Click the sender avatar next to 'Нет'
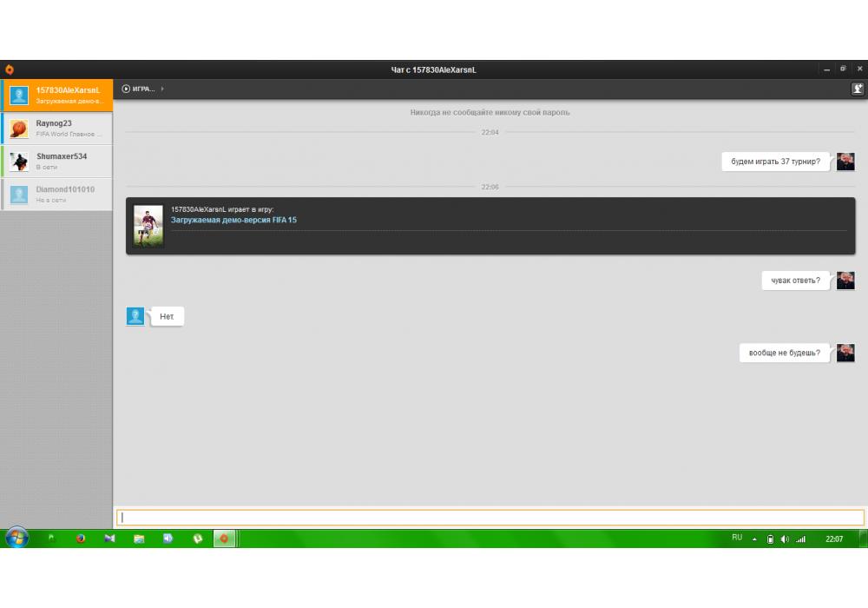Viewport: 868px width, 608px height. point(135,316)
